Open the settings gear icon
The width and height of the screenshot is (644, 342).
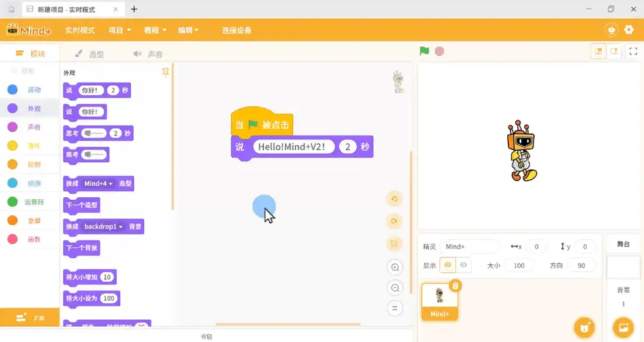(x=629, y=30)
